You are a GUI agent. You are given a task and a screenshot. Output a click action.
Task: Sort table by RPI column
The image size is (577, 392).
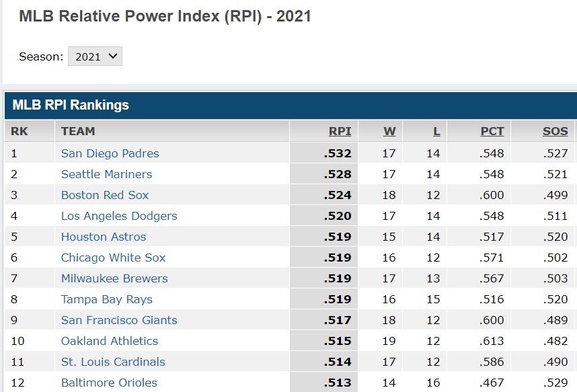tap(340, 131)
